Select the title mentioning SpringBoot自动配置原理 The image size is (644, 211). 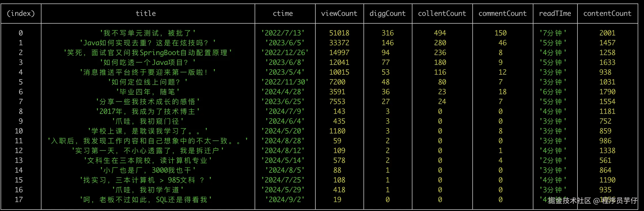(148, 53)
